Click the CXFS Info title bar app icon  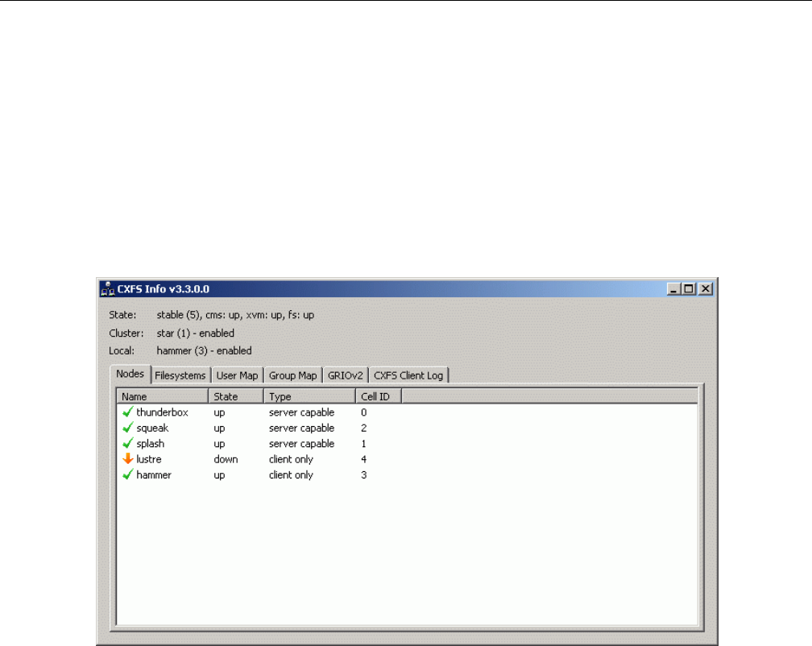pos(108,289)
